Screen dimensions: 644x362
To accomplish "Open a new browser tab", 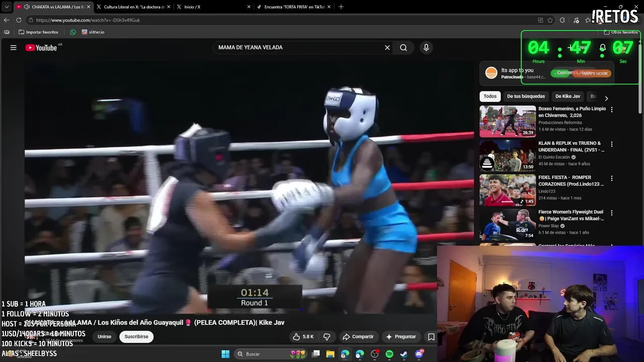I will 341,7.
